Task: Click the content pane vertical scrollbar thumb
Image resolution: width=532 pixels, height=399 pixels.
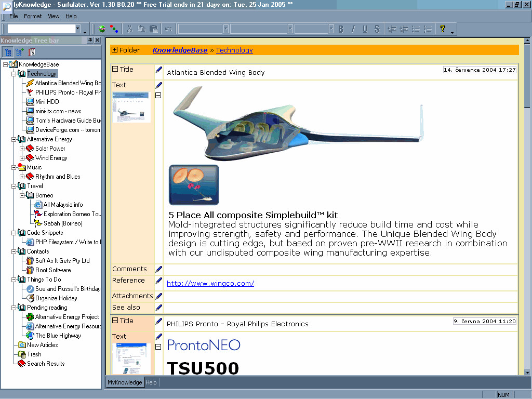Action: click(527, 76)
